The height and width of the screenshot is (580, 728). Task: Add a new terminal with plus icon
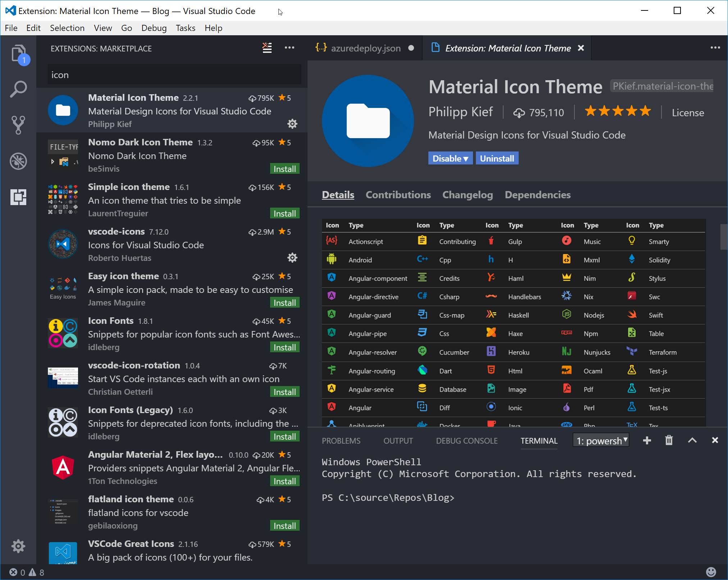pos(647,440)
